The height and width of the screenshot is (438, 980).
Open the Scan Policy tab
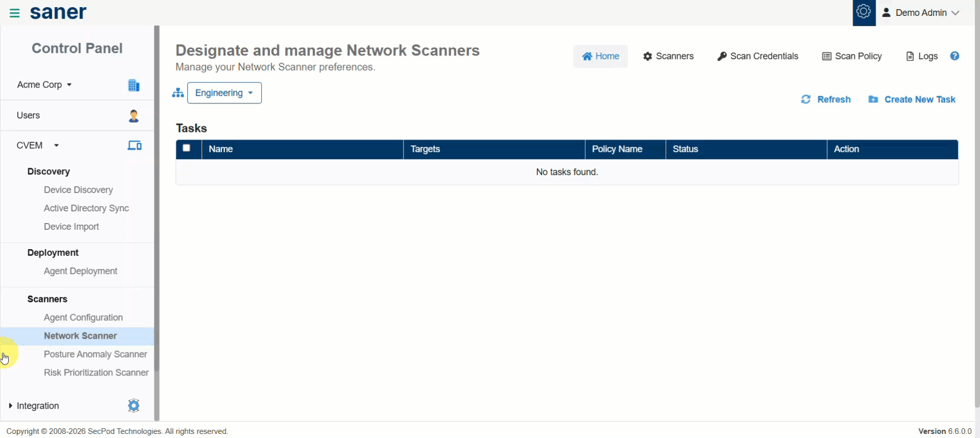pos(852,56)
